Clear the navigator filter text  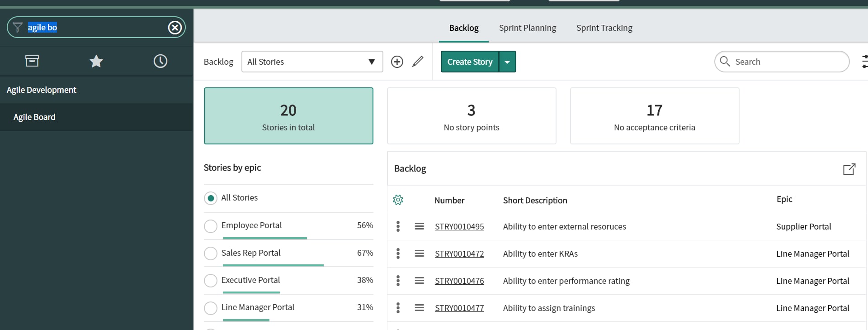click(175, 28)
